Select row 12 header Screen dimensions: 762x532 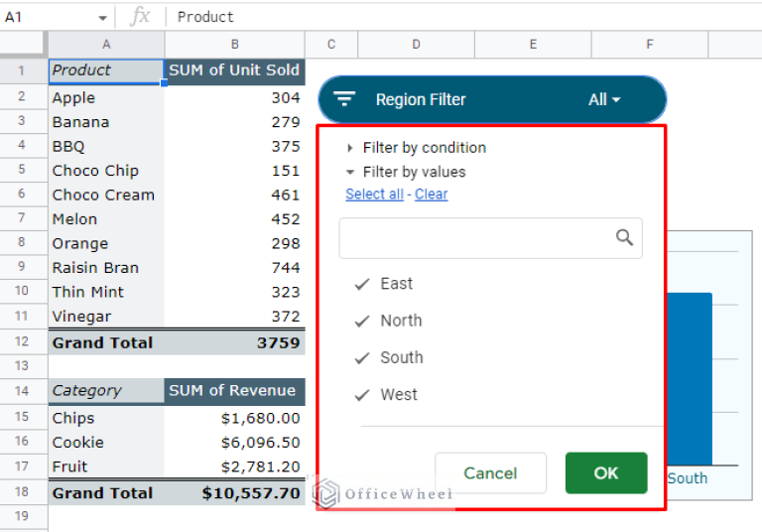tap(22, 342)
